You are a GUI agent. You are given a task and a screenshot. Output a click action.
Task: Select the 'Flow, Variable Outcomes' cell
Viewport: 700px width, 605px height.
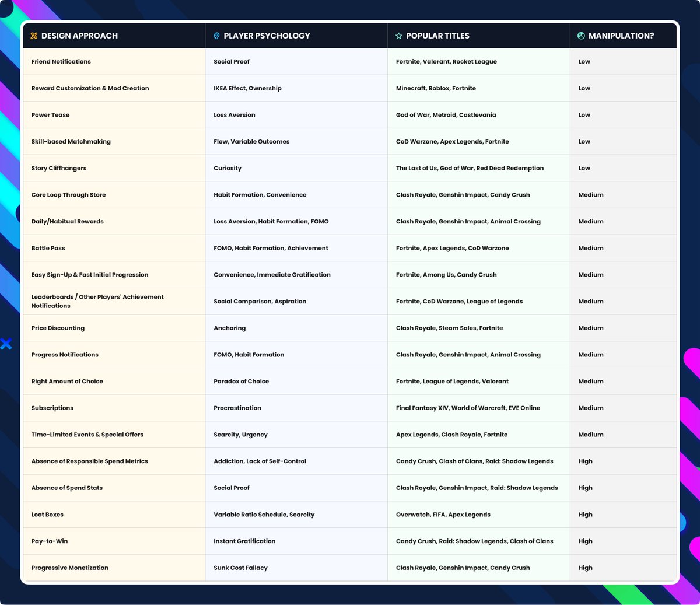296,141
